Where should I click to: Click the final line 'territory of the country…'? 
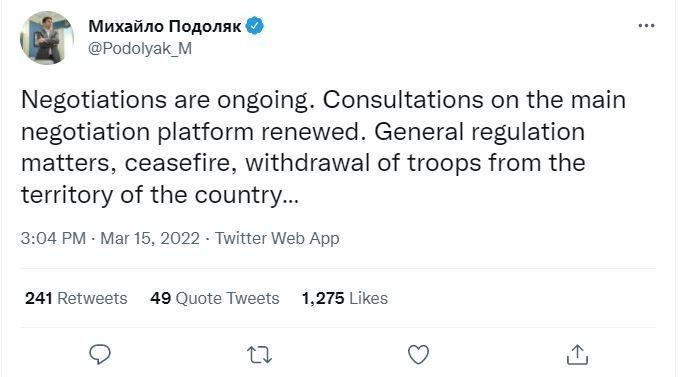pyautogui.click(x=160, y=195)
